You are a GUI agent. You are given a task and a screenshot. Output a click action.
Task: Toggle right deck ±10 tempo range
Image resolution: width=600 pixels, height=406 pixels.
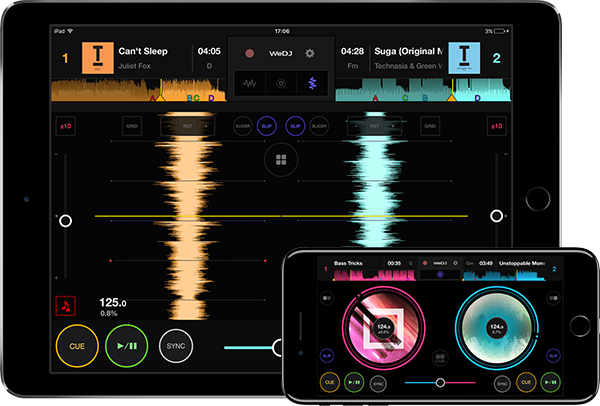click(497, 126)
